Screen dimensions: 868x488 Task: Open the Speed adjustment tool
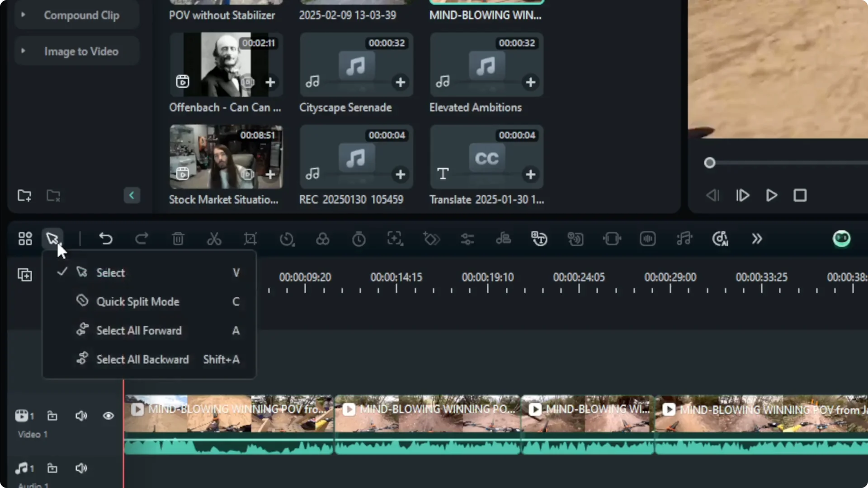[288, 239]
